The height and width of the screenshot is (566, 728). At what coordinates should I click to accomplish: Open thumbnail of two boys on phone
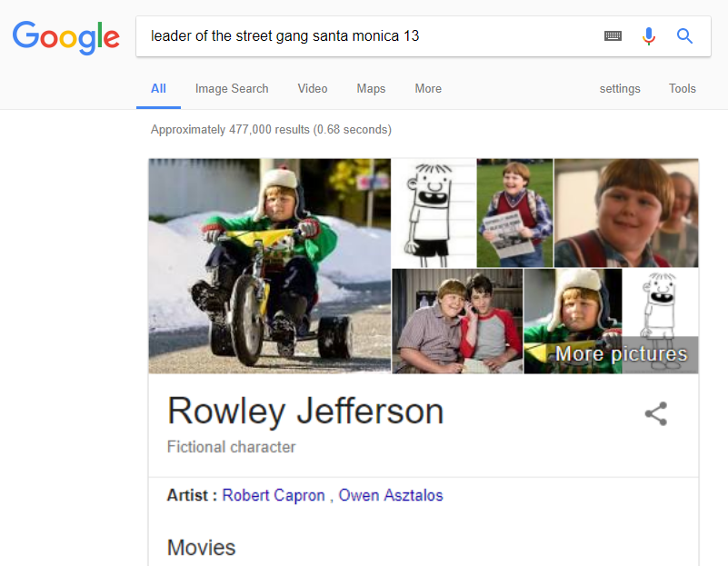pyautogui.click(x=457, y=321)
